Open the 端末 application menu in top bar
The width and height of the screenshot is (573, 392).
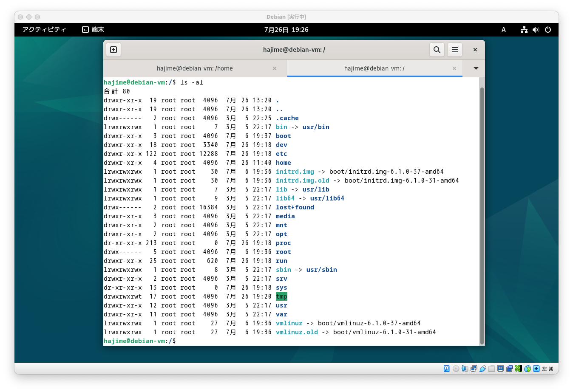93,30
